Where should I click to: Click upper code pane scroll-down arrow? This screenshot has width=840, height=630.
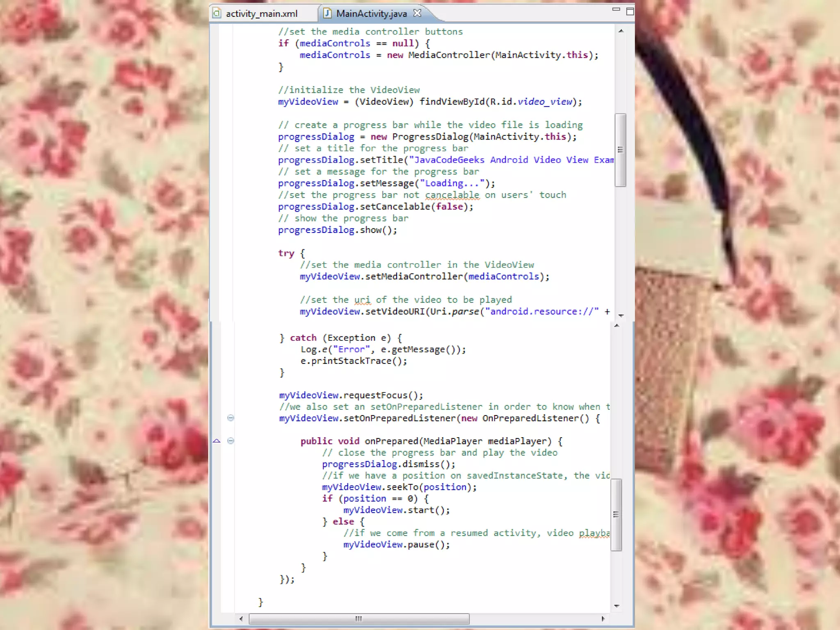point(621,315)
